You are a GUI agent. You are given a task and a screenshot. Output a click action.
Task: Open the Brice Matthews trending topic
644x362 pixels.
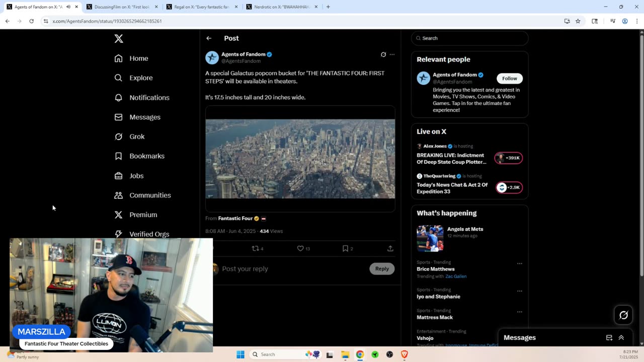(x=436, y=269)
